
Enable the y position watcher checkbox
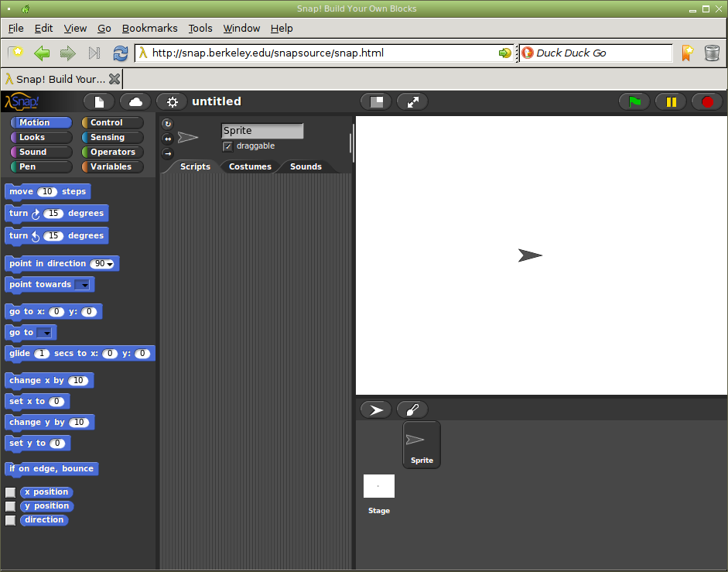coord(10,506)
